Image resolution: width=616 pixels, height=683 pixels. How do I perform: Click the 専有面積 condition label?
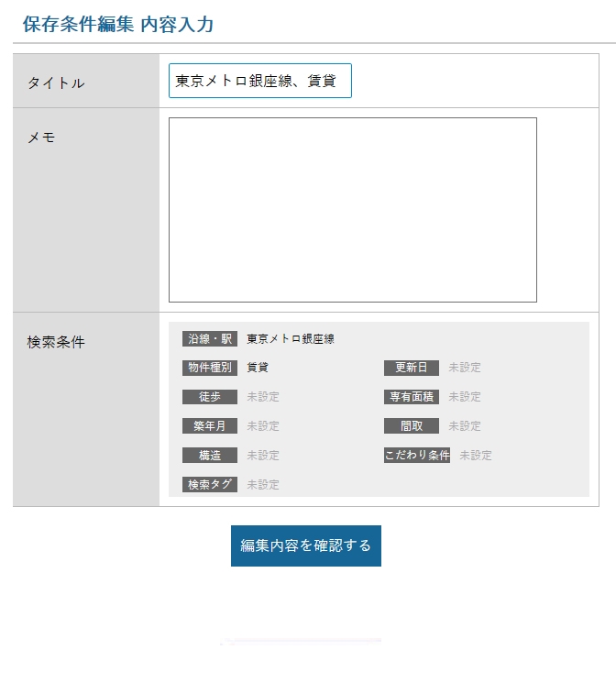(411, 397)
